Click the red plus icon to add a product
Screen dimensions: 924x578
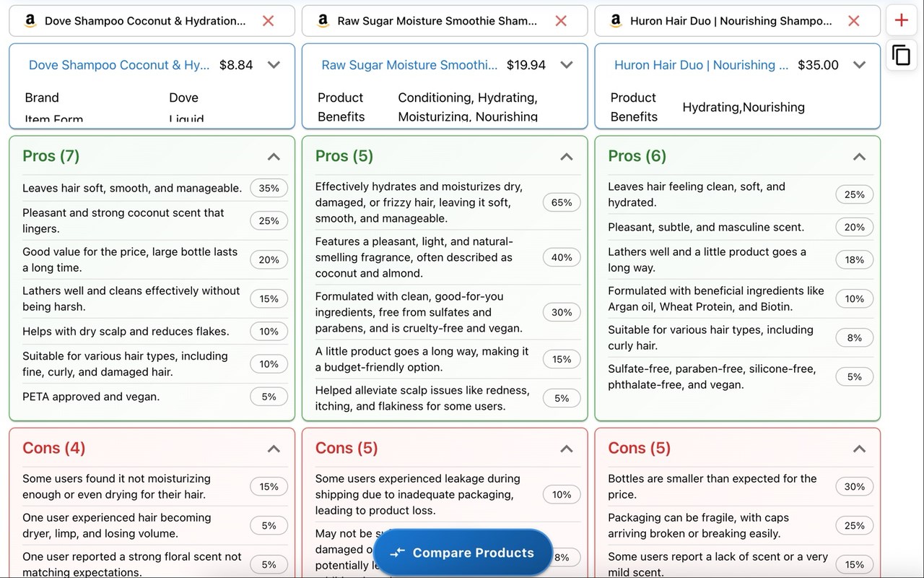coord(901,20)
